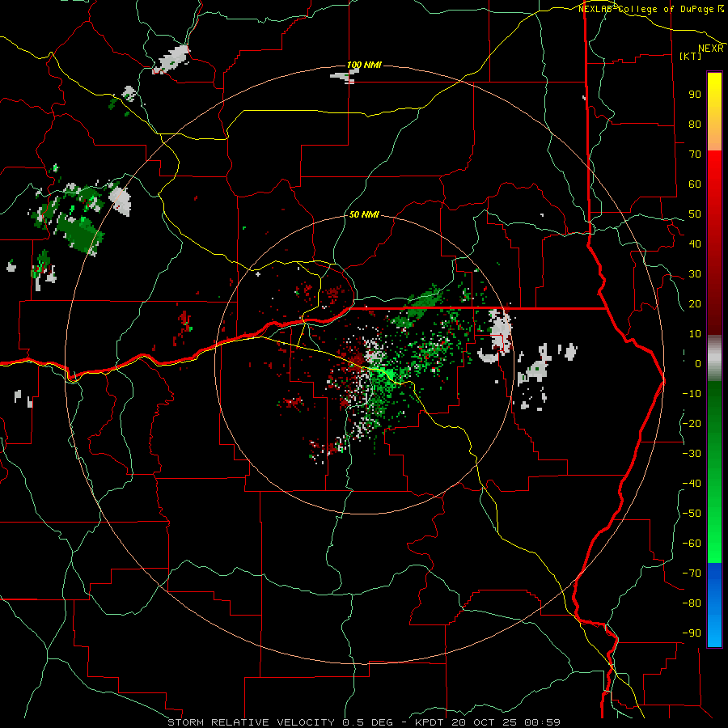The image size is (728, 728).
Task: Click the 50 value on velocity scale
Action: [x=695, y=214]
